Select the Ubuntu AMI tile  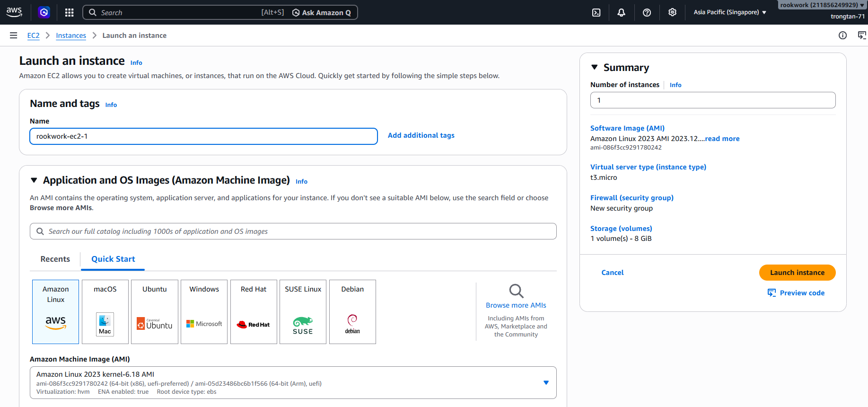point(155,312)
